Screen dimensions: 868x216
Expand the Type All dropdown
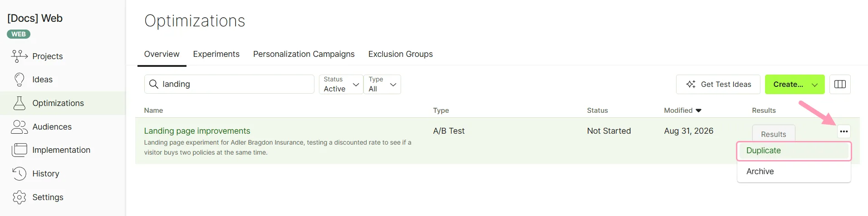[x=383, y=84]
